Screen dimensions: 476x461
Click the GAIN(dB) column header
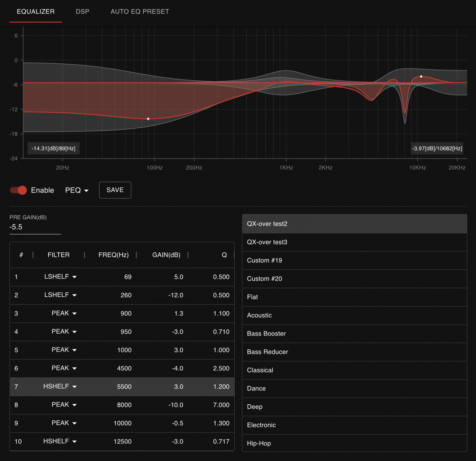click(x=166, y=255)
